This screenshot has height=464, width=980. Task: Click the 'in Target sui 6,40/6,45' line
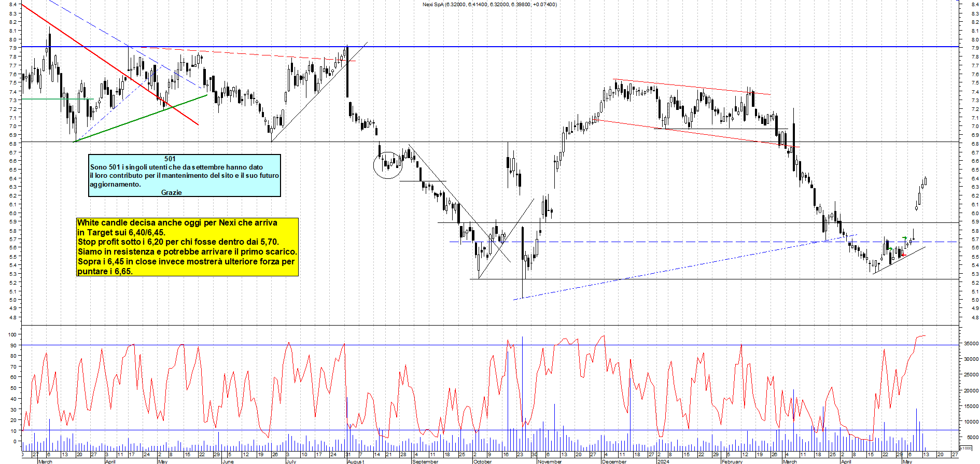(121, 232)
